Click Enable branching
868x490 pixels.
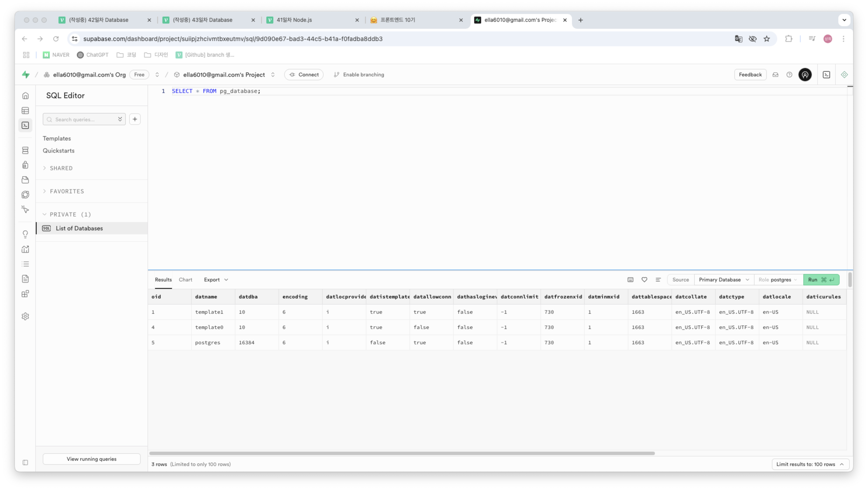pos(359,74)
